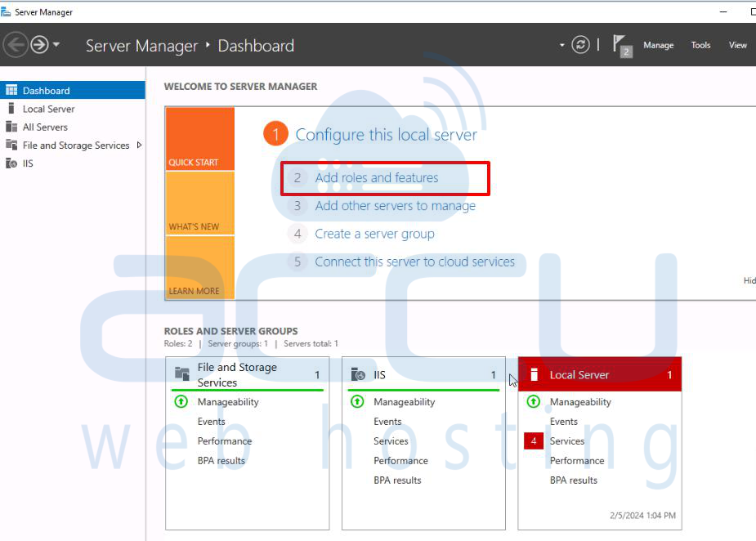
Task: Click the Local Server tile icon
Action: coord(535,374)
